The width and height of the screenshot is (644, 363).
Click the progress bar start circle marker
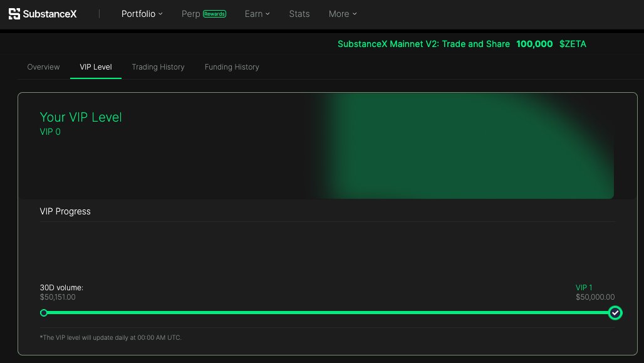[x=43, y=313]
